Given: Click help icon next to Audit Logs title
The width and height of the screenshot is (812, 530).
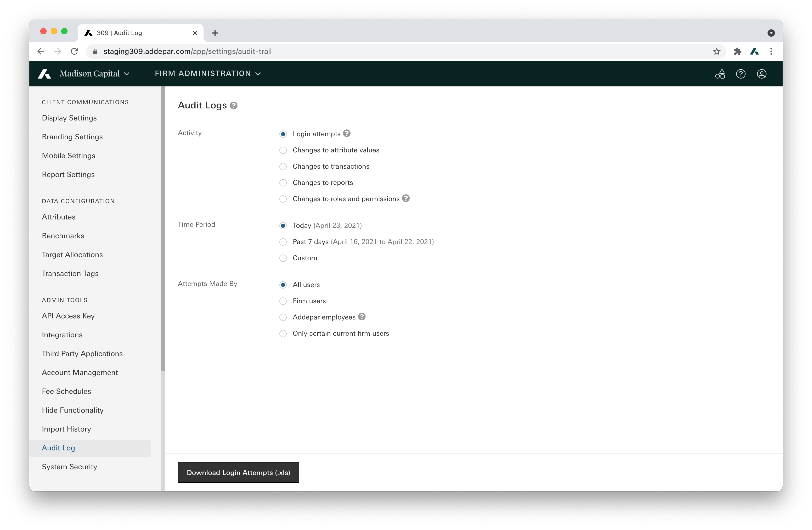Looking at the screenshot, I should point(233,106).
